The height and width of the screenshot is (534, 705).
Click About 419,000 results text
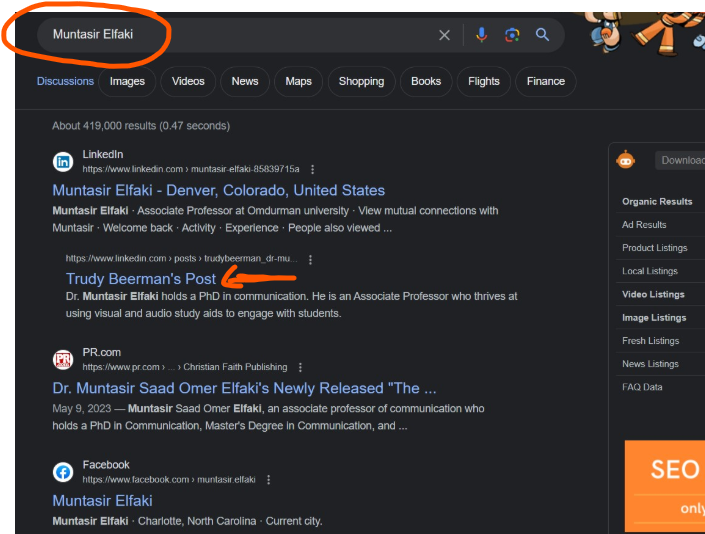point(141,126)
